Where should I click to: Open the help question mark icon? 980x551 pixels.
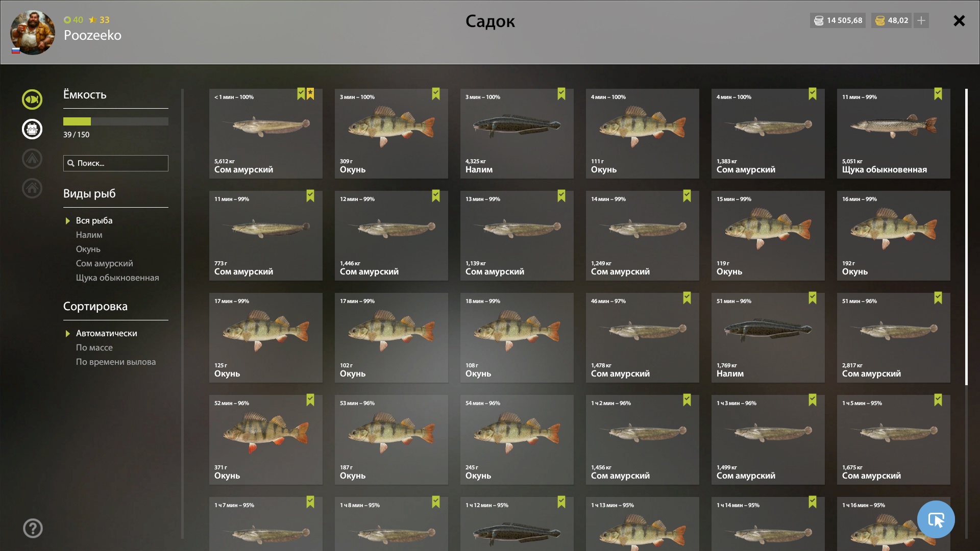[33, 529]
